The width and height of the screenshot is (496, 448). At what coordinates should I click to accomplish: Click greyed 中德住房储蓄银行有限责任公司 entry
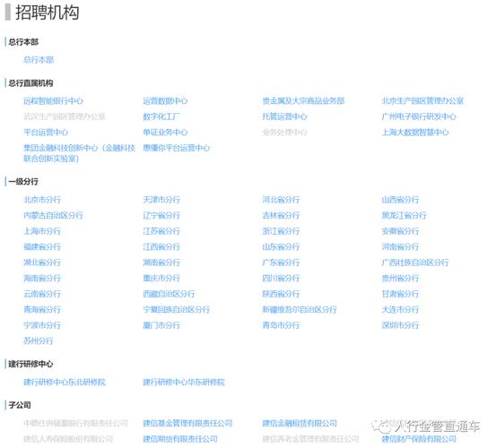75,423
